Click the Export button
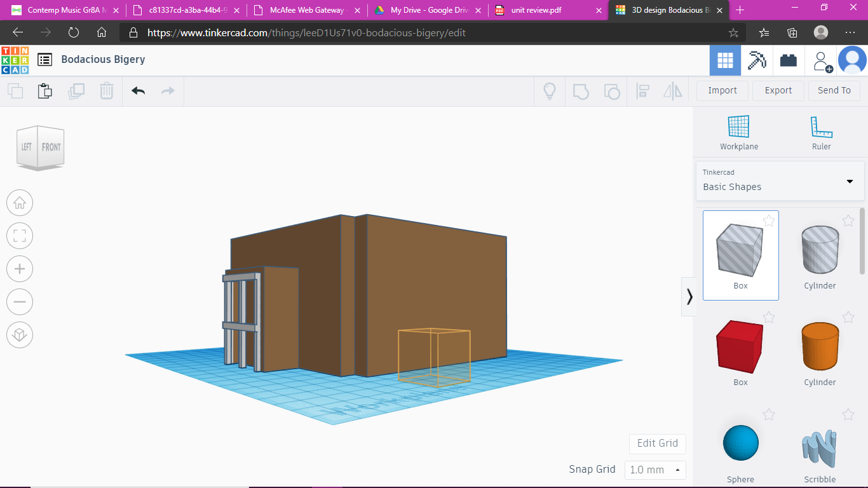This screenshot has height=488, width=868. (778, 90)
